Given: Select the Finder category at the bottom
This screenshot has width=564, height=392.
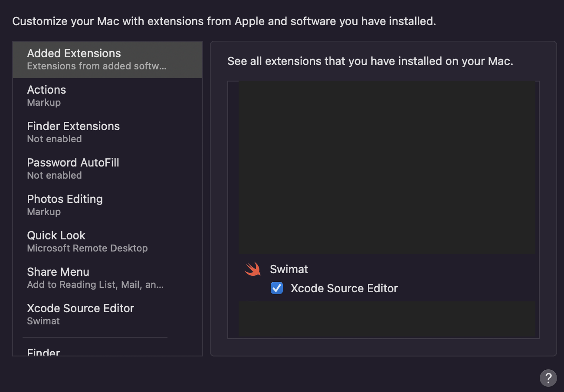Looking at the screenshot, I should (43, 353).
